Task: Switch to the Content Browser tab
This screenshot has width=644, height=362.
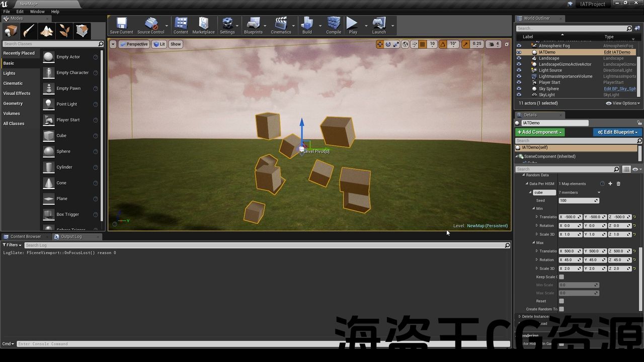Action: pos(26,236)
